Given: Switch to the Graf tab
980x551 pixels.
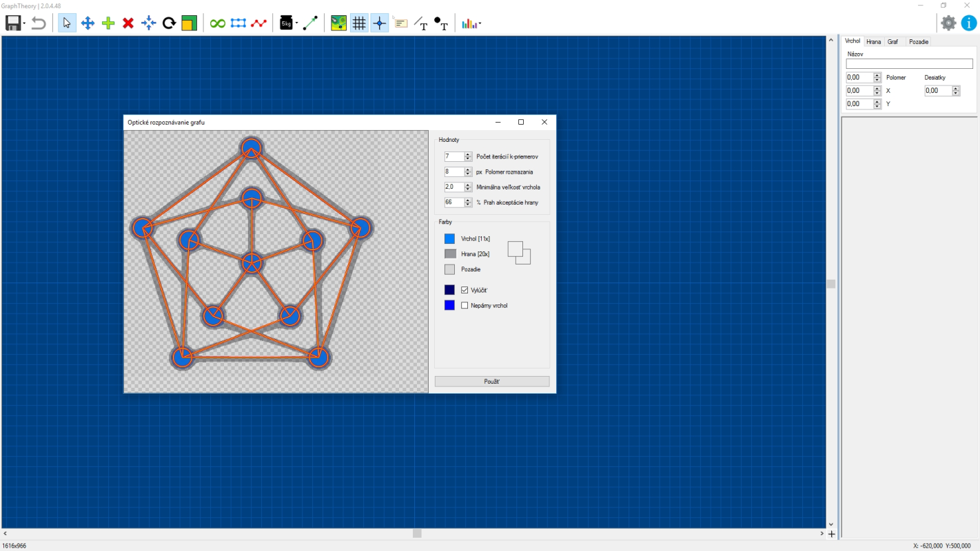Looking at the screenshot, I should [x=893, y=42].
